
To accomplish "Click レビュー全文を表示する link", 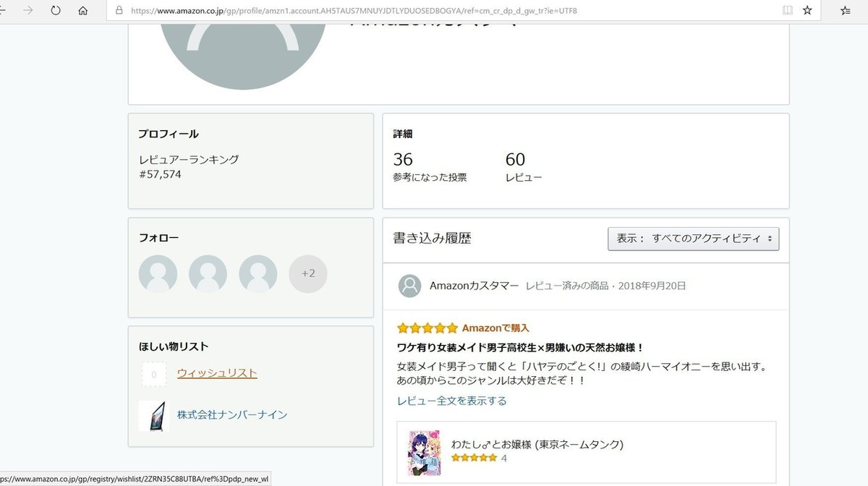I will click(452, 401).
